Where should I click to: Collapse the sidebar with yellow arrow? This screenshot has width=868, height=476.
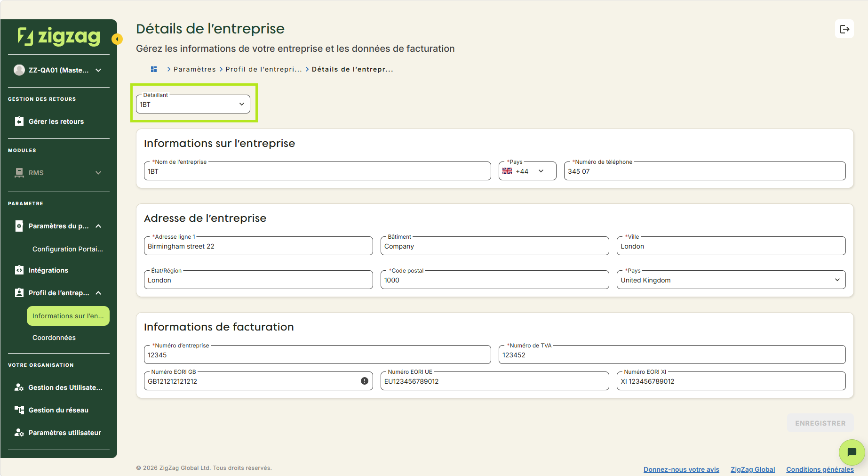point(117,39)
